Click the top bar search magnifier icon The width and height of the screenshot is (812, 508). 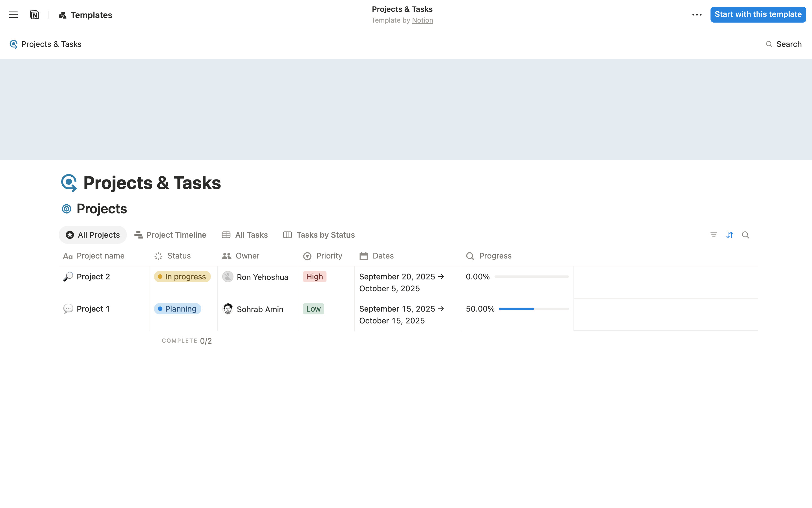769,44
